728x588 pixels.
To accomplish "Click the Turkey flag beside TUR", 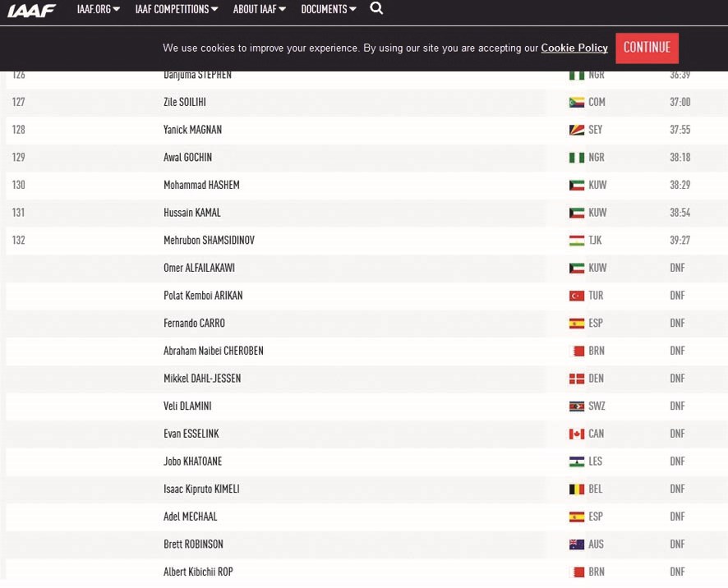I will click(x=577, y=296).
